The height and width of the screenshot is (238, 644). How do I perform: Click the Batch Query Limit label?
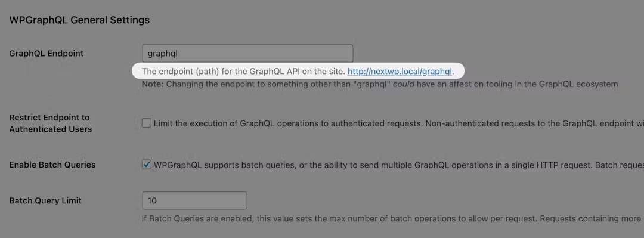click(x=45, y=201)
